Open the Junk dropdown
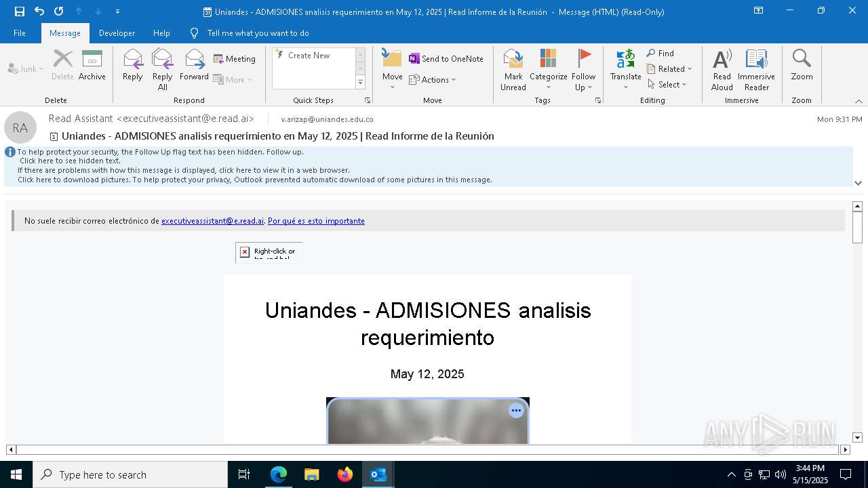The width and height of the screenshot is (868, 488). [x=26, y=68]
